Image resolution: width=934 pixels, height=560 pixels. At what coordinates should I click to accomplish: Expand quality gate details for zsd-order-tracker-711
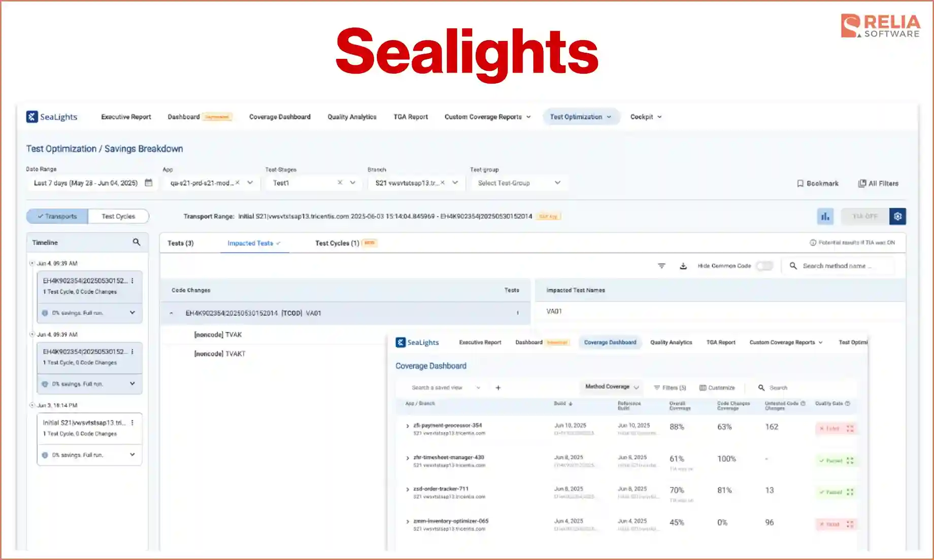pos(850,492)
